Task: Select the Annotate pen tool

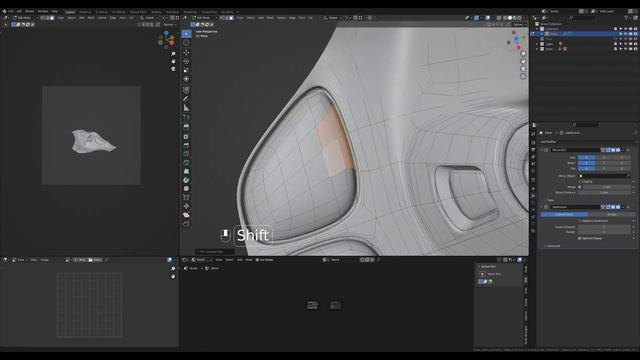Action: [x=186, y=98]
